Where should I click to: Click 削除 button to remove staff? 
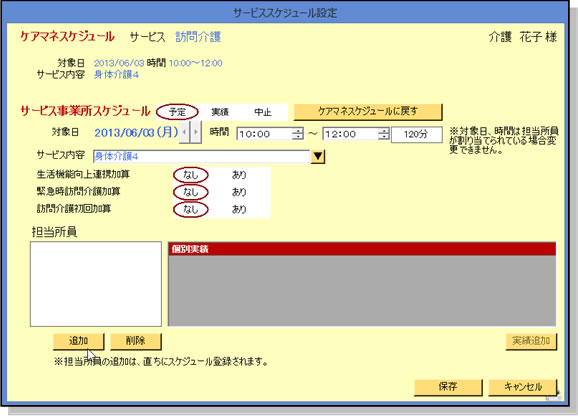136,341
